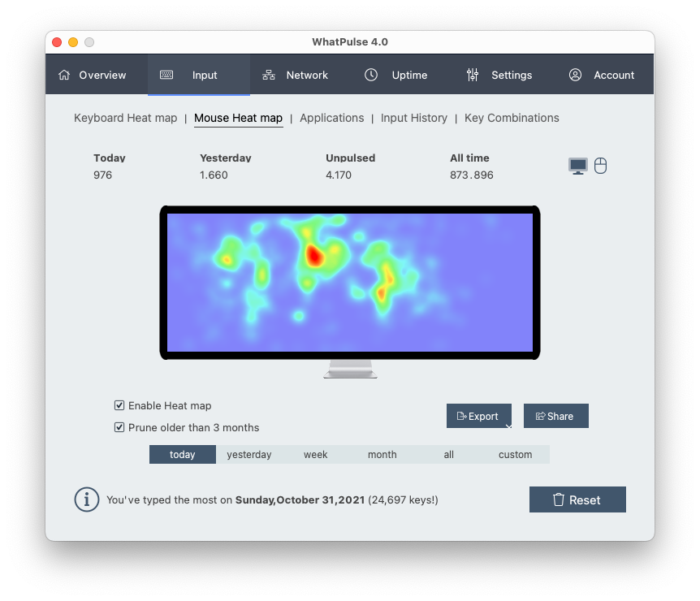Click the circled info icon

point(87,499)
